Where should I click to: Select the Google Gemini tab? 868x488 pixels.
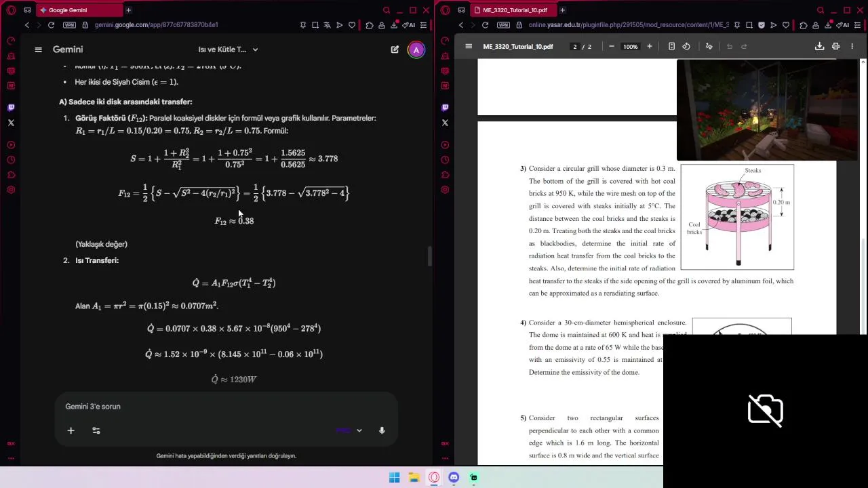79,10
